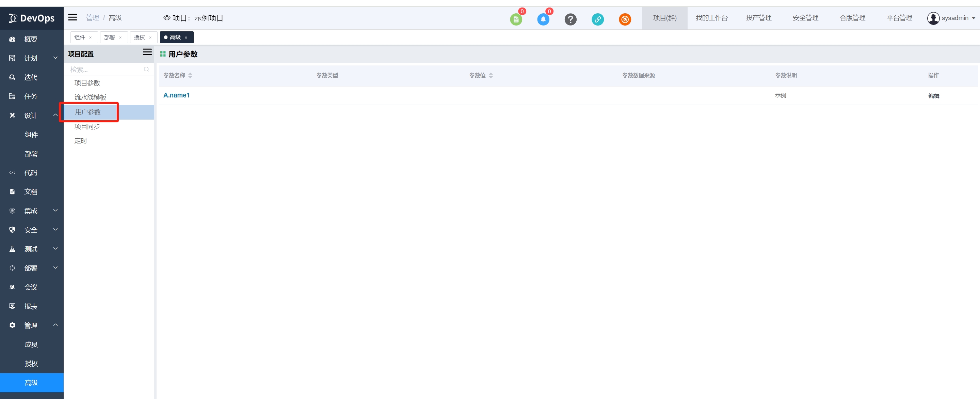Click the green document notification icon
This screenshot has width=980, height=399.
click(515, 19)
